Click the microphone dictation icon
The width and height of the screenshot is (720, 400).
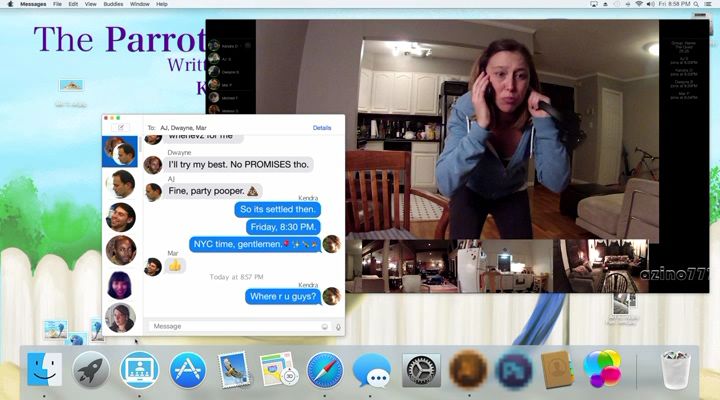click(x=337, y=326)
